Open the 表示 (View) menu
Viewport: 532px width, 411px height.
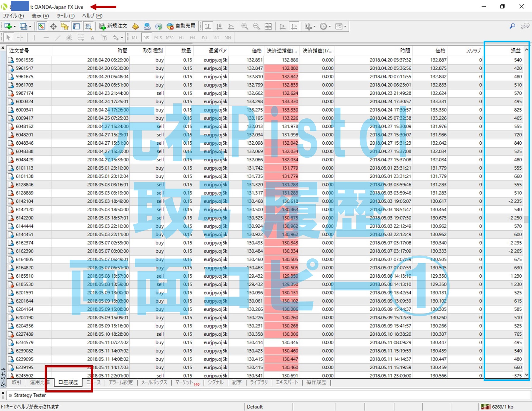coord(40,16)
